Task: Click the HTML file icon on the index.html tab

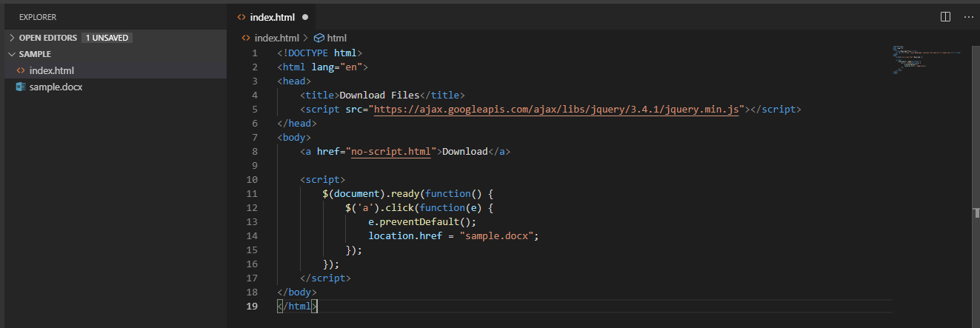Action: (240, 16)
